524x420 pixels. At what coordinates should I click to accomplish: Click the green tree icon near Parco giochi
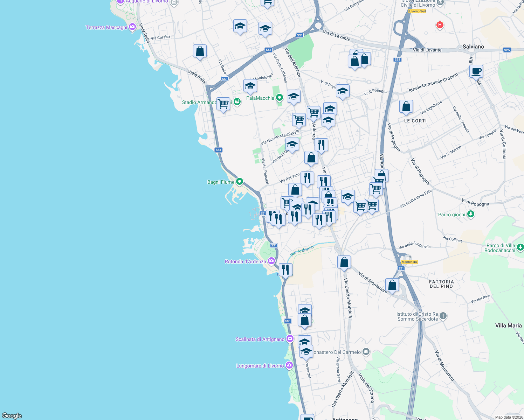(x=471, y=214)
